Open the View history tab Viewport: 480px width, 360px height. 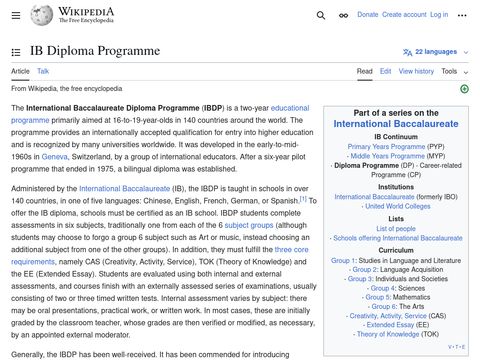tap(416, 71)
